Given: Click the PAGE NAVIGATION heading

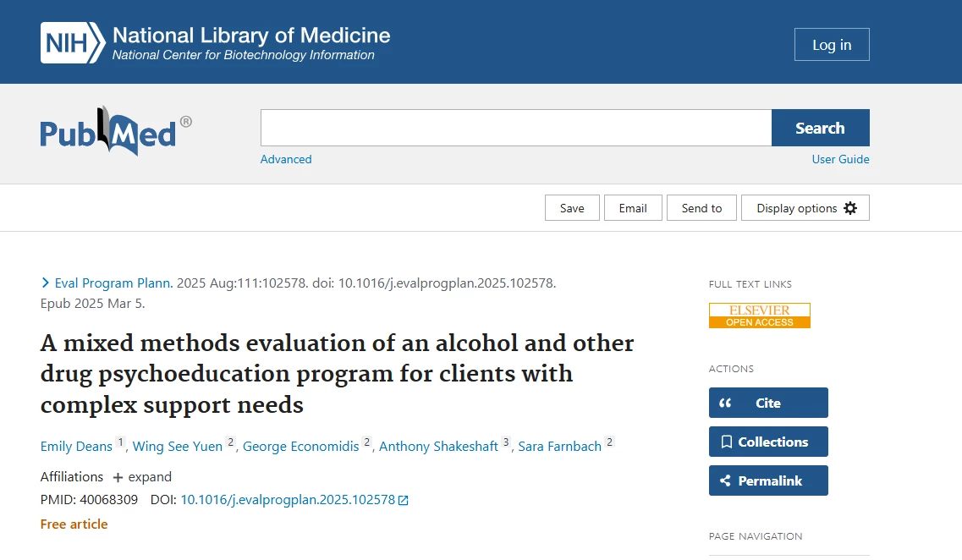Looking at the screenshot, I should [x=756, y=536].
